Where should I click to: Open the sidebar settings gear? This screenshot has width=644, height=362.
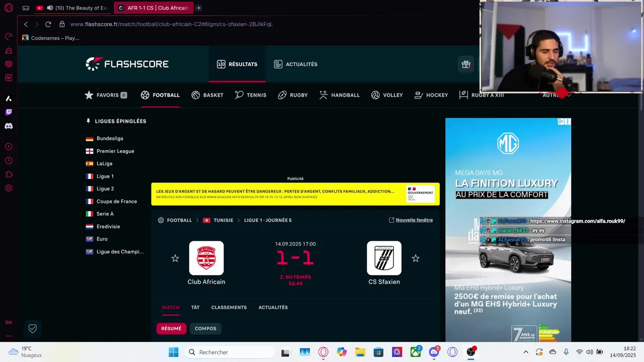click(9, 188)
